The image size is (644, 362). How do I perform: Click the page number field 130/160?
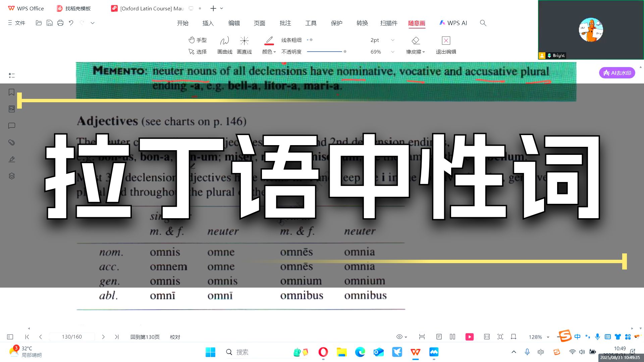pos(72,337)
